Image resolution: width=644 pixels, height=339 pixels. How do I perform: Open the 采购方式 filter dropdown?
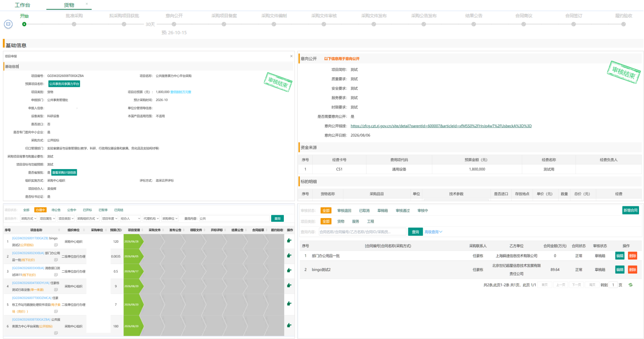(29, 219)
